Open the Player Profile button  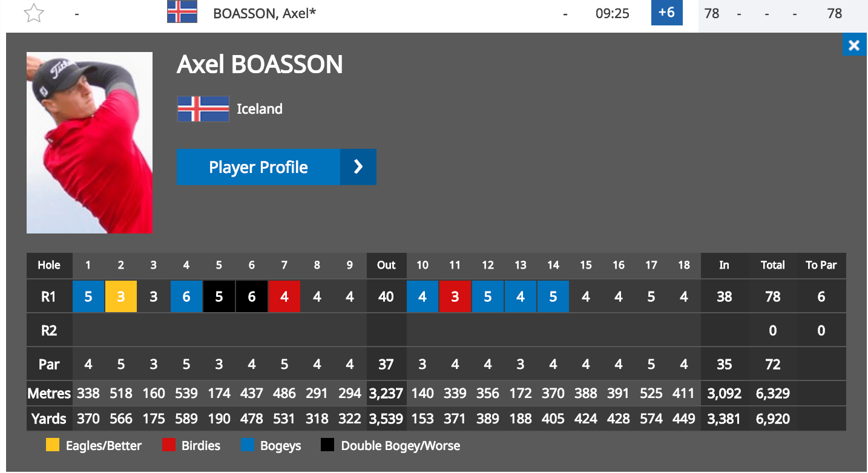(277, 167)
